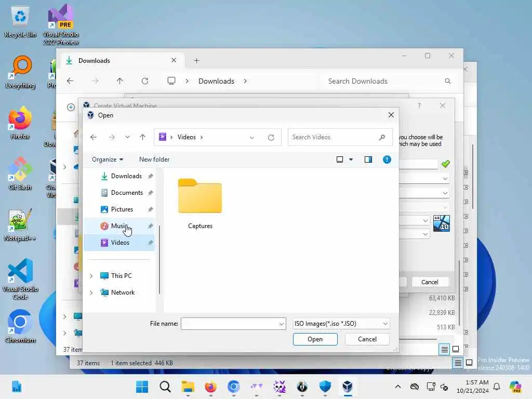The width and height of the screenshot is (532, 399).
Task: Refresh the Videos folder view
Action: point(271,137)
